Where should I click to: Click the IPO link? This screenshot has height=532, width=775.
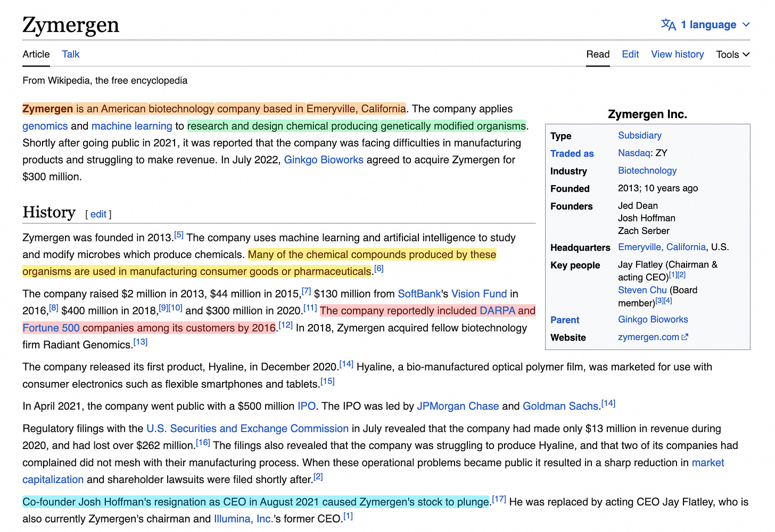tap(307, 406)
